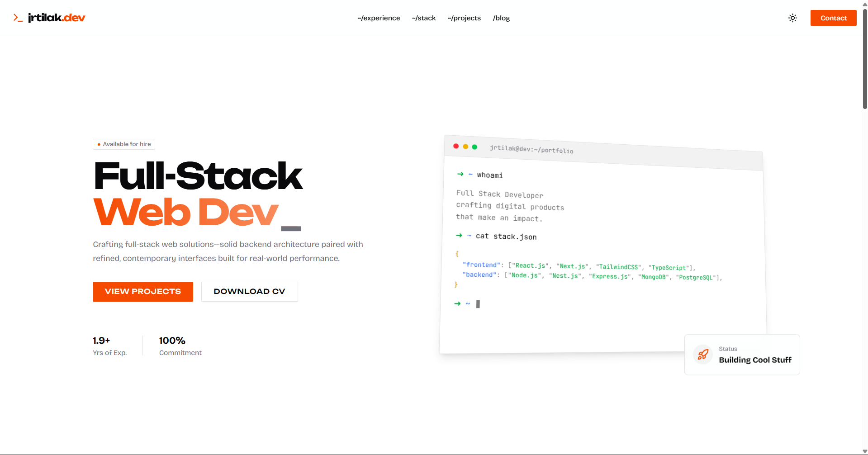868x455 pixels.
Task: Click the orange dot in Available badge
Action: (x=99, y=144)
